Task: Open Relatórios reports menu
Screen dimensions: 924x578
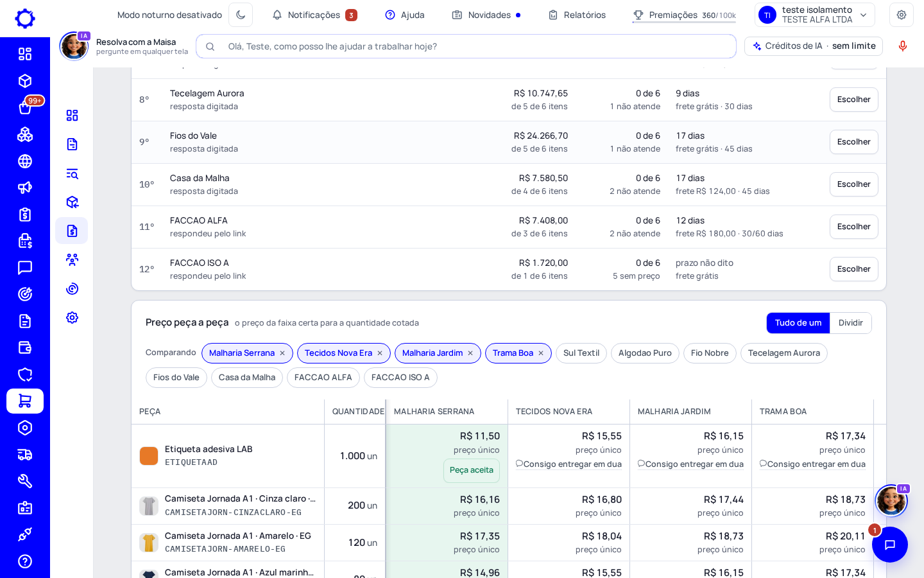Action: pyautogui.click(x=577, y=15)
